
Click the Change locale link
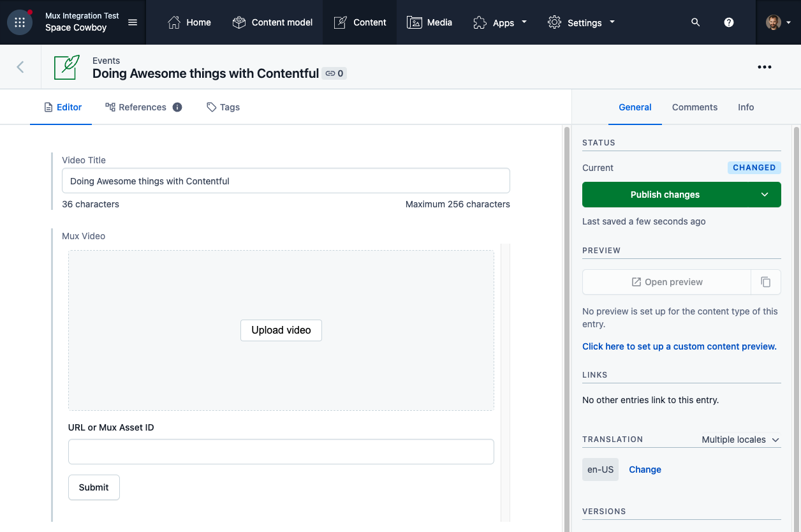pos(645,469)
